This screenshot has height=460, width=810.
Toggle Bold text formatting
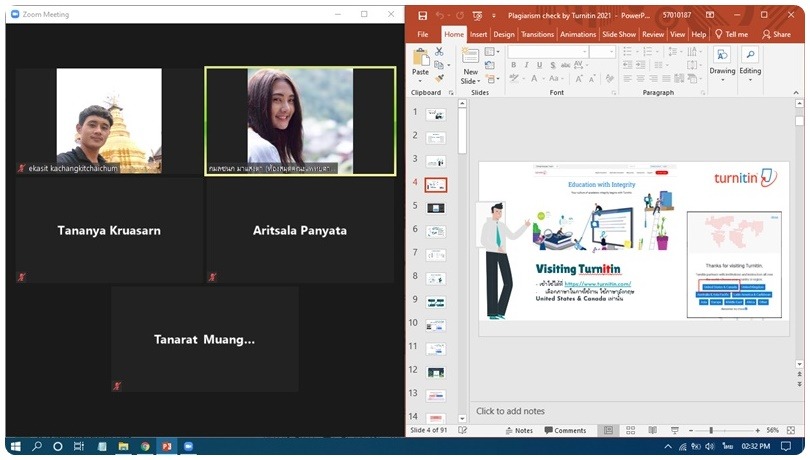[513, 65]
